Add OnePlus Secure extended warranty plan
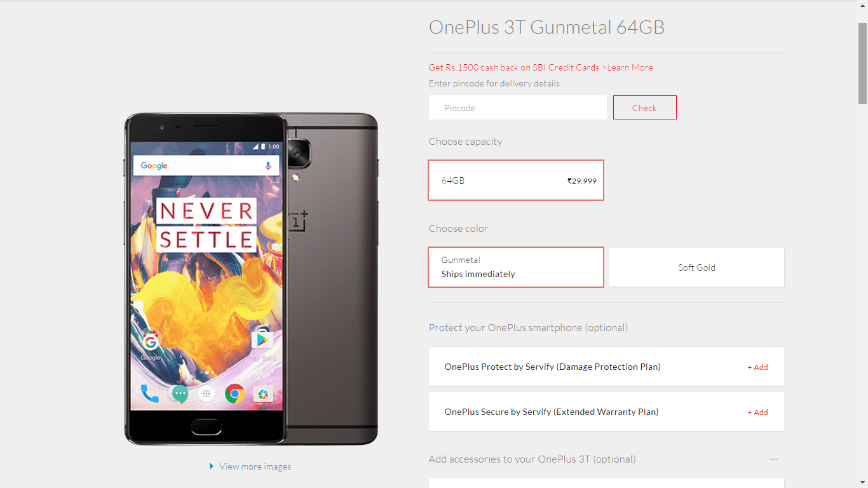 coord(757,412)
